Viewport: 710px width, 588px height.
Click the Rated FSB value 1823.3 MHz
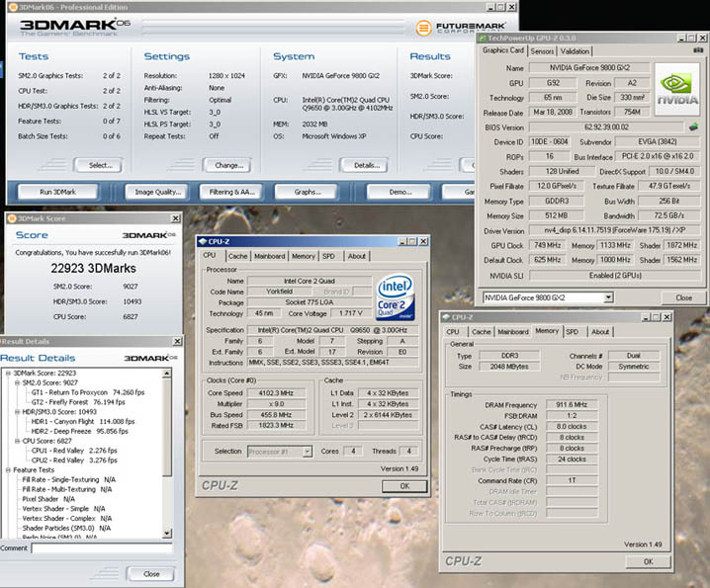[x=276, y=426]
